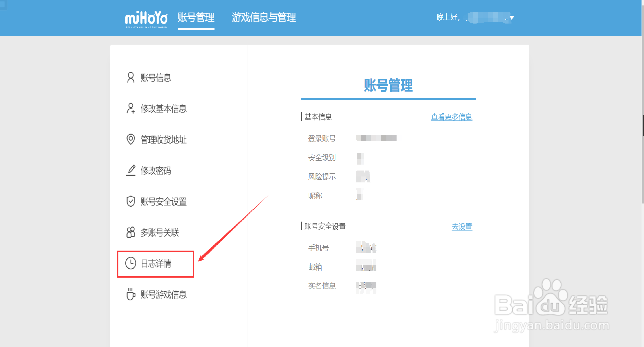The width and height of the screenshot is (644, 347).
Task: Click the group icon for 多账号关联
Action: pos(131,232)
